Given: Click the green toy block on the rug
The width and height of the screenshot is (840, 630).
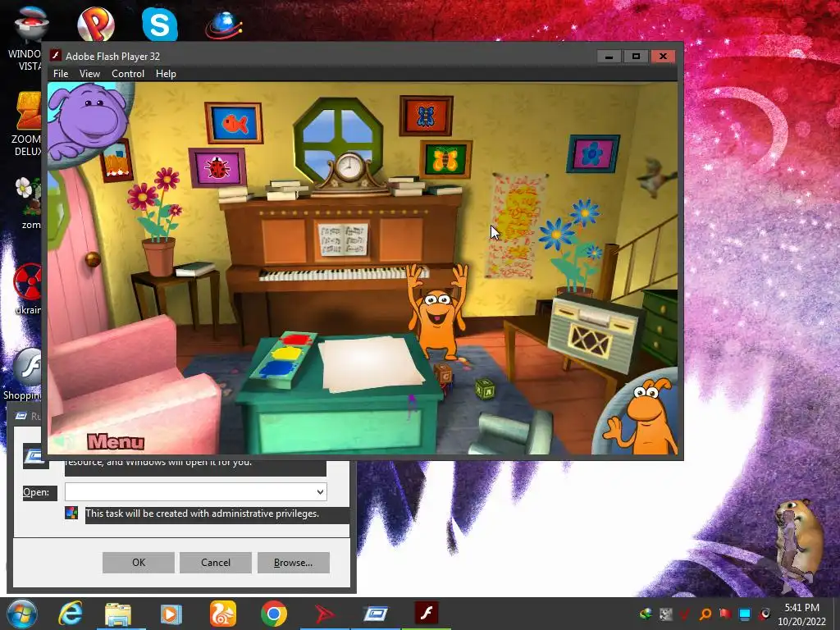Looking at the screenshot, I should coord(485,389).
